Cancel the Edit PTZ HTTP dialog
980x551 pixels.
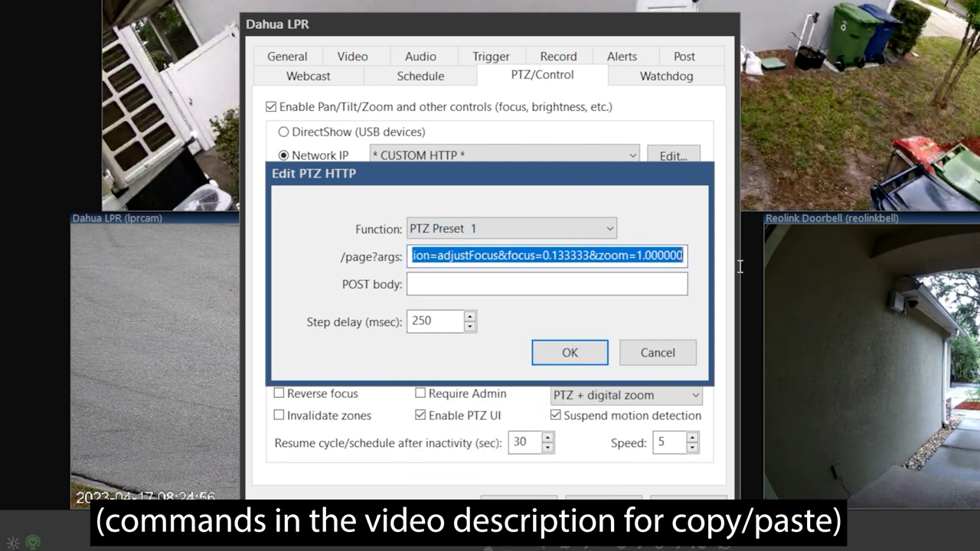pyautogui.click(x=658, y=353)
